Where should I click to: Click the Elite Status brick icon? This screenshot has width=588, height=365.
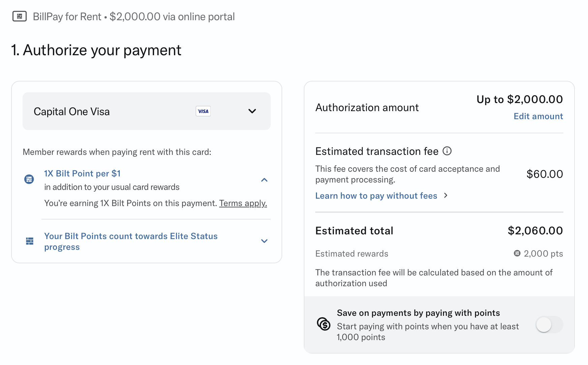pos(30,241)
